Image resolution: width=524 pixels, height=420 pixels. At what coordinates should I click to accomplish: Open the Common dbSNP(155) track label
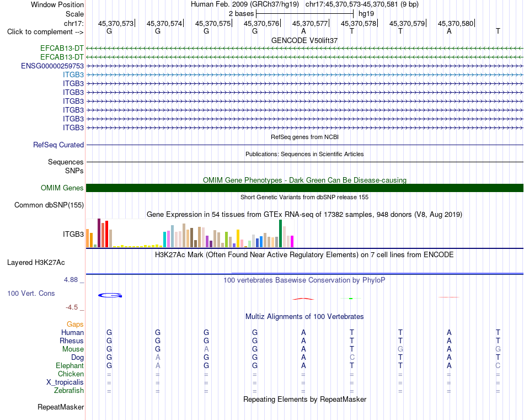49,205
